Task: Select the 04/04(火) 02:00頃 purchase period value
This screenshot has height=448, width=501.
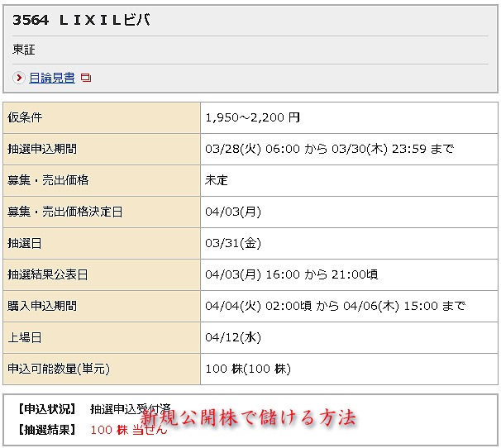Action: tap(335, 306)
